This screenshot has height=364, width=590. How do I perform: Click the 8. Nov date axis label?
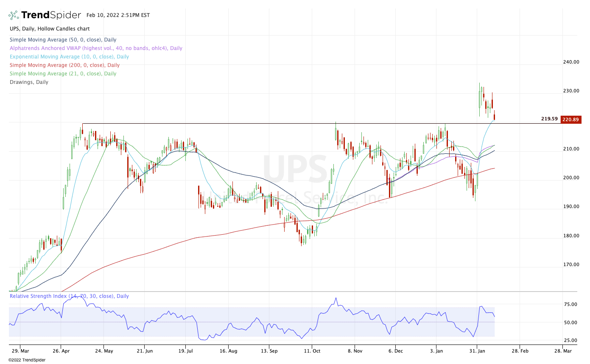point(355,351)
